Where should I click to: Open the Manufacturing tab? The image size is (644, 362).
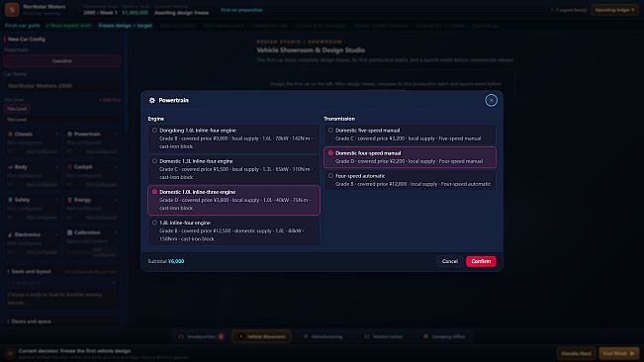[322, 336]
